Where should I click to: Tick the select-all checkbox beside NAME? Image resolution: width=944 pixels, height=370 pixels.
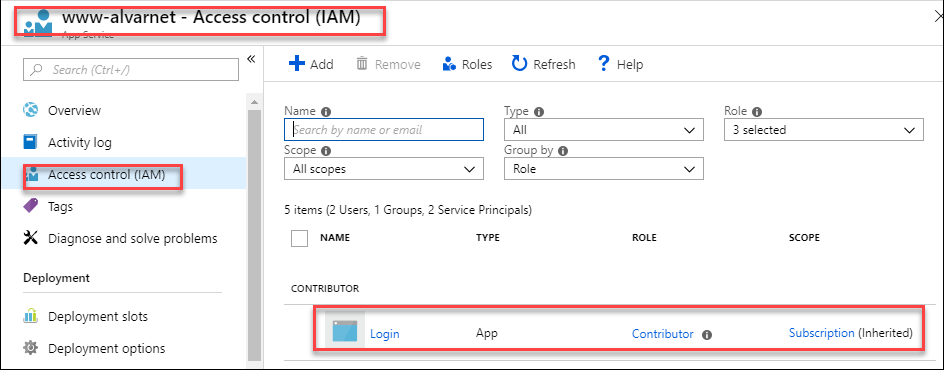tap(299, 238)
